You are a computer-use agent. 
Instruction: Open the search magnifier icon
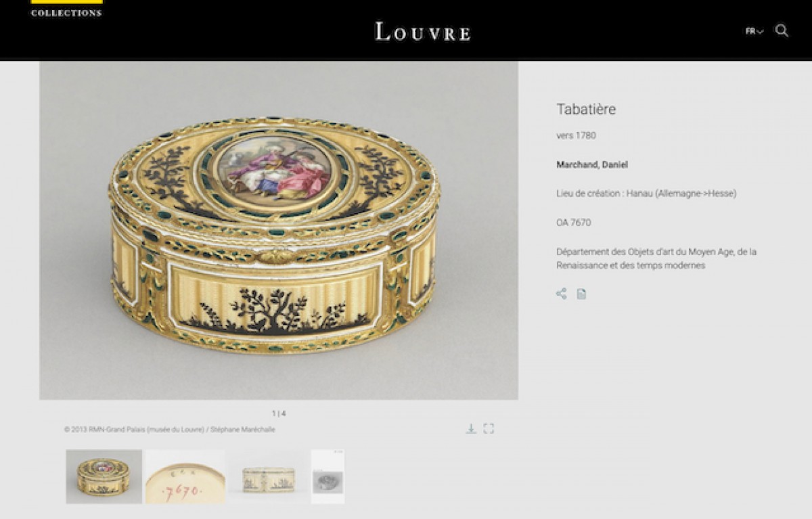(782, 30)
